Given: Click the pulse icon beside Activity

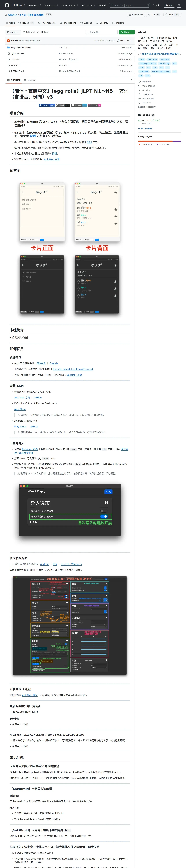Looking at the screenshot, I should (x=139, y=90).
